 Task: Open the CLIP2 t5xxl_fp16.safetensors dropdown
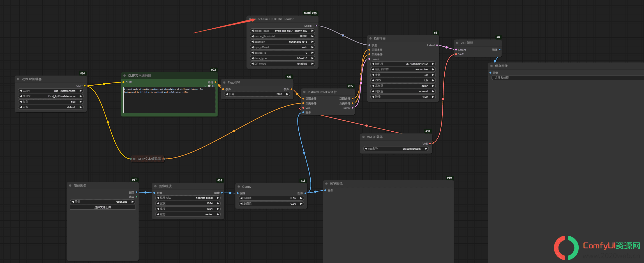pos(51,96)
